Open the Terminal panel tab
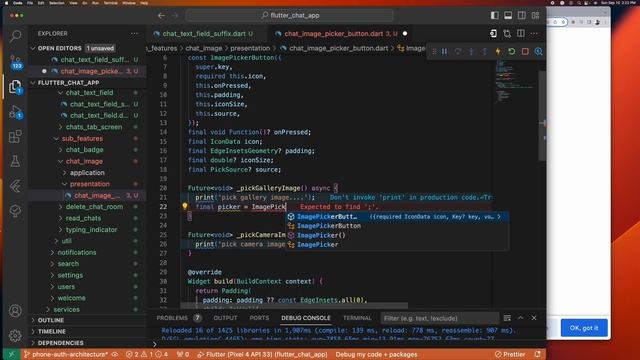The image size is (640, 360). click(357, 318)
